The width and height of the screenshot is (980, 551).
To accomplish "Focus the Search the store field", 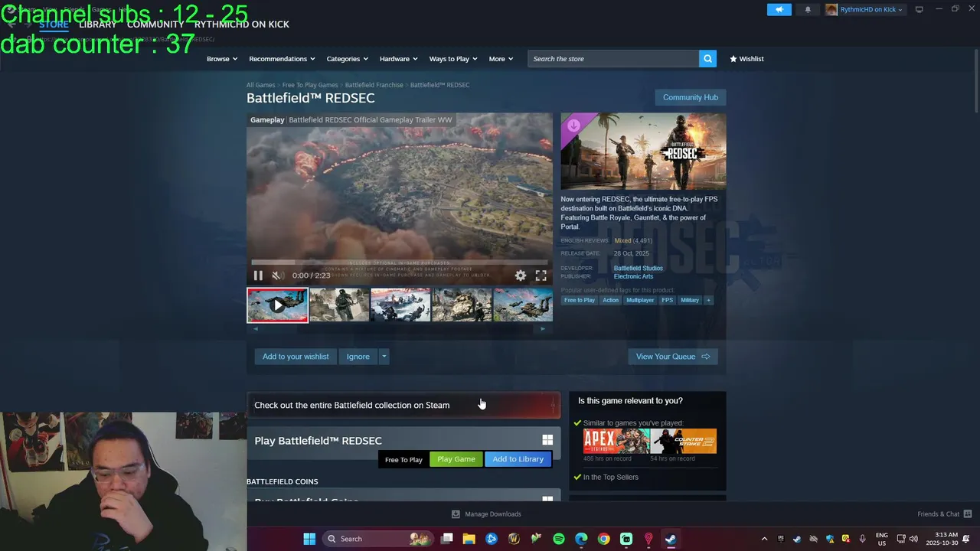I will pyautogui.click(x=613, y=58).
